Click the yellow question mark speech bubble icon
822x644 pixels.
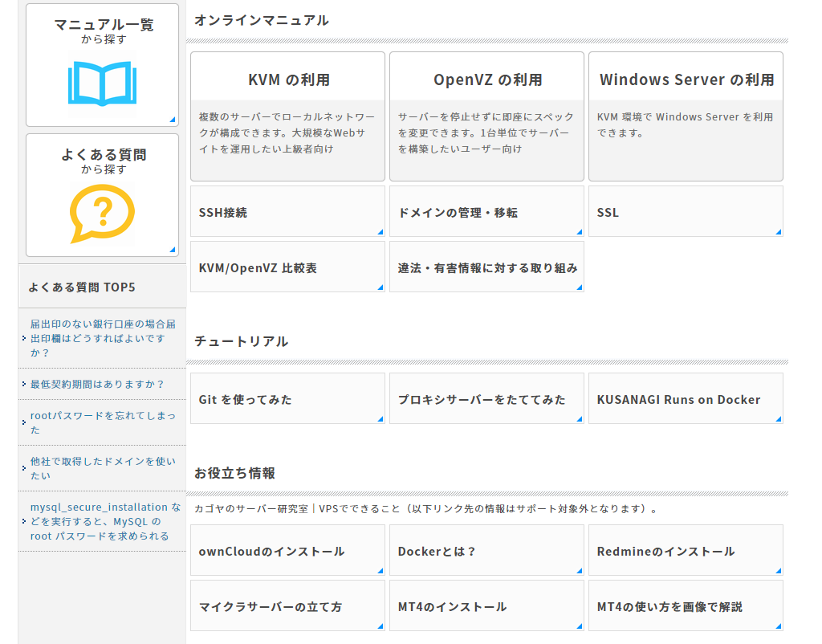101,214
